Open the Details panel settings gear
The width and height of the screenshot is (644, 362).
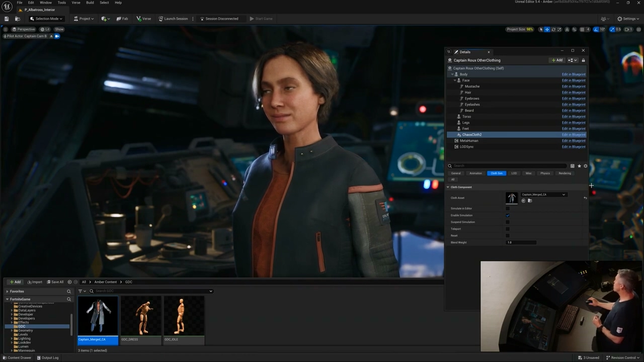585,166
